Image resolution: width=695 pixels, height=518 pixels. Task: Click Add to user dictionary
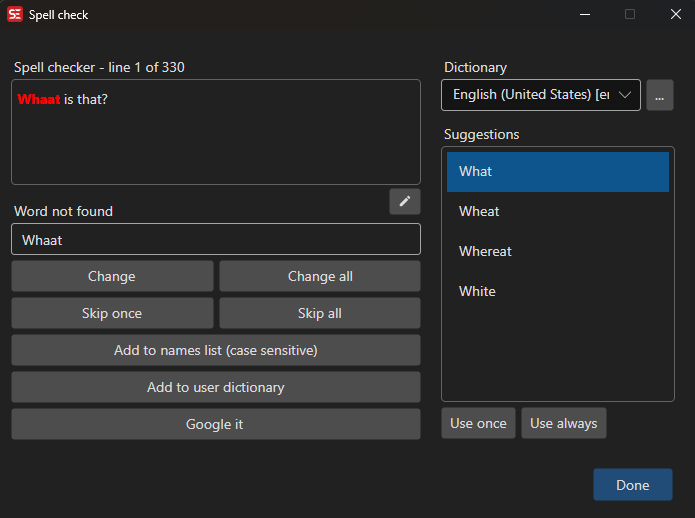pos(216,387)
